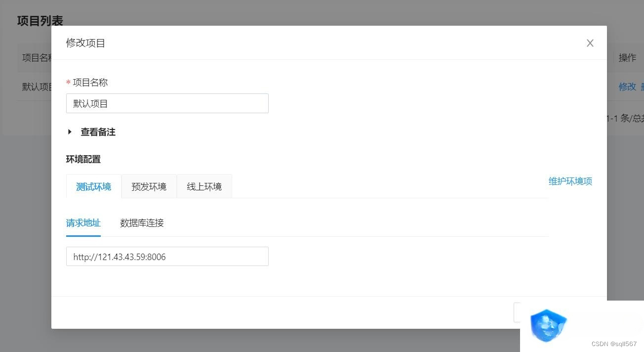
Task: Click 修改 link in the project list
Action: click(x=627, y=87)
